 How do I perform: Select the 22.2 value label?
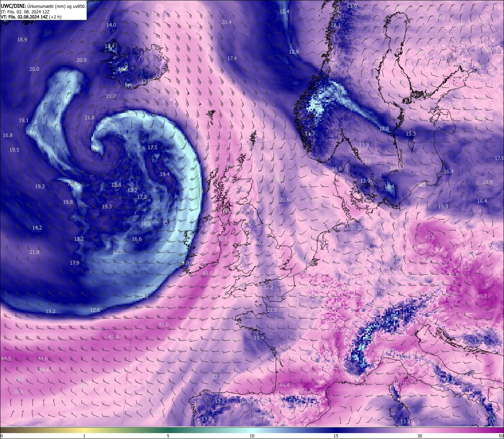268,287
